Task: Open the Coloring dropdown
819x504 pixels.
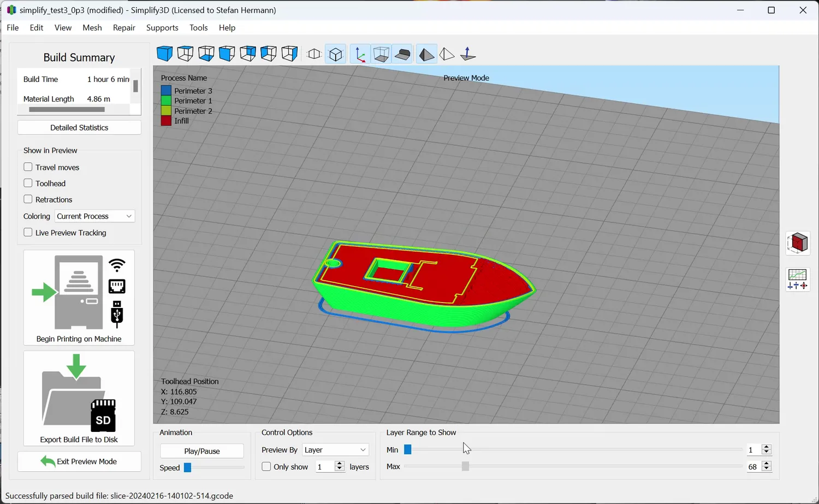Action: 94,216
